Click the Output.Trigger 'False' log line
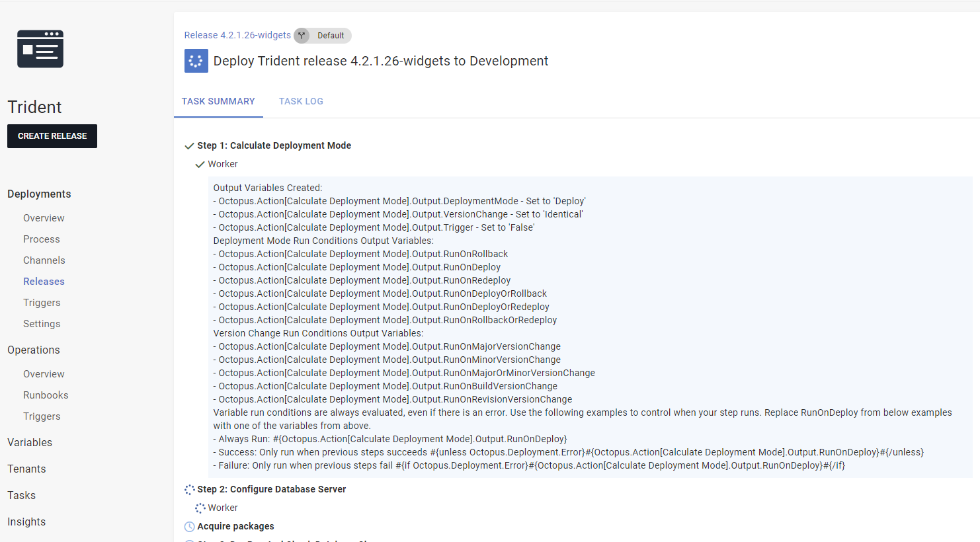 pos(374,227)
